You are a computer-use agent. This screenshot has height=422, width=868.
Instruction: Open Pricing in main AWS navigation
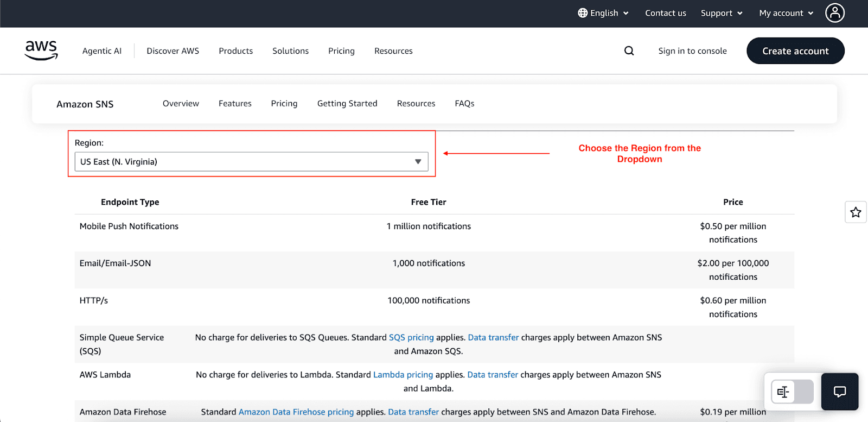(341, 51)
